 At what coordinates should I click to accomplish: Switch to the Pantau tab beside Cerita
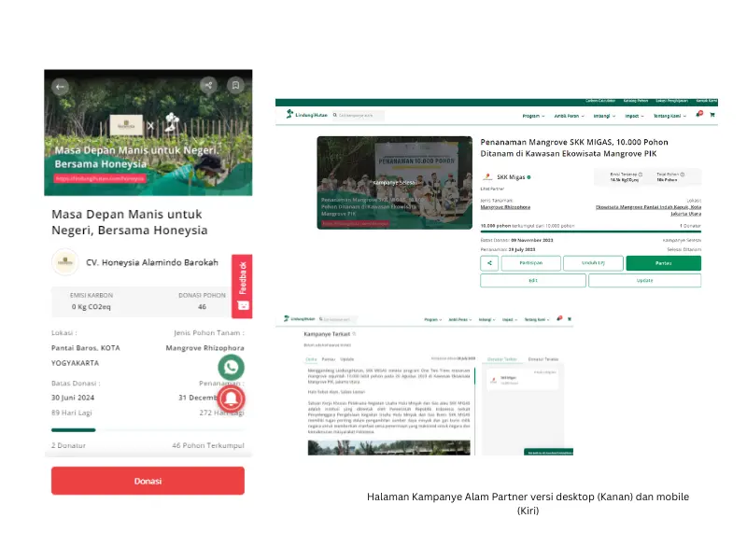pos(329,359)
